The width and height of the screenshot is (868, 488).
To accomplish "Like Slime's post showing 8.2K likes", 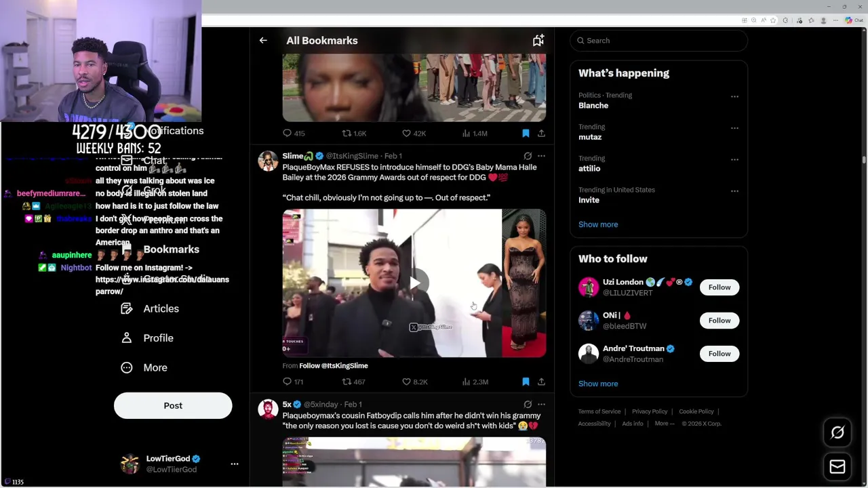I will [414, 382].
